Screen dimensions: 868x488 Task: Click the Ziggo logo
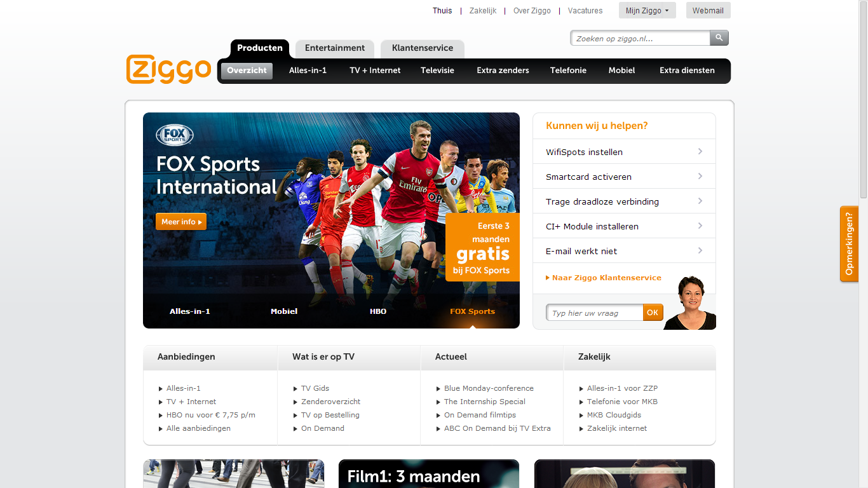pos(168,69)
